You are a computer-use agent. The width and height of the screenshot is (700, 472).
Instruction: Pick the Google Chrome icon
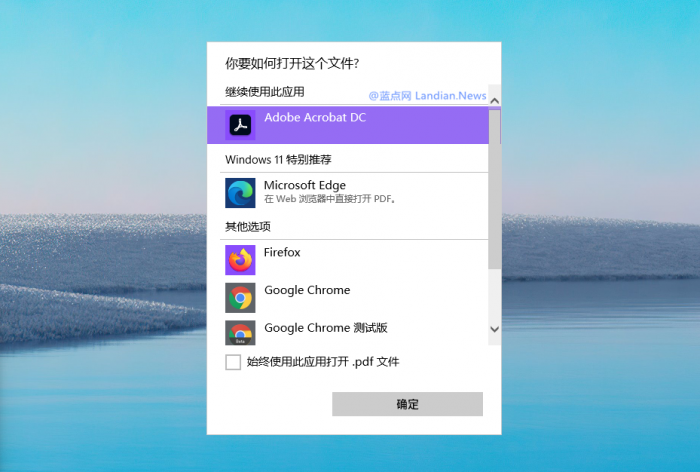pos(240,298)
